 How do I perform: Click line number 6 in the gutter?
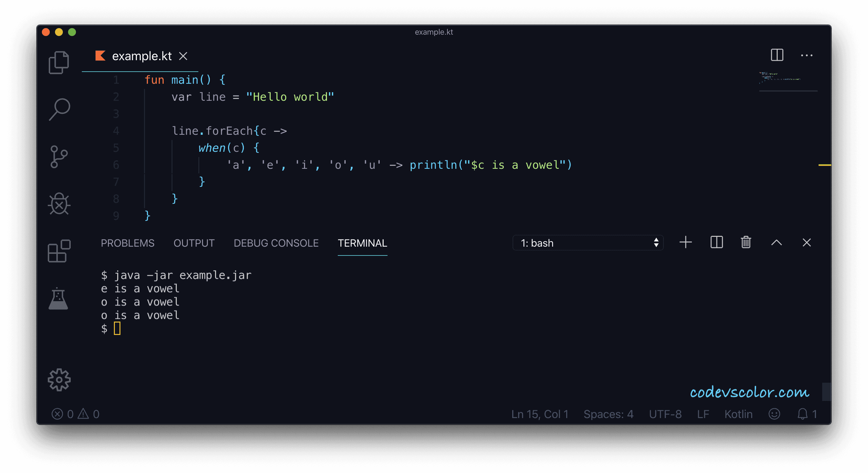[x=116, y=165]
